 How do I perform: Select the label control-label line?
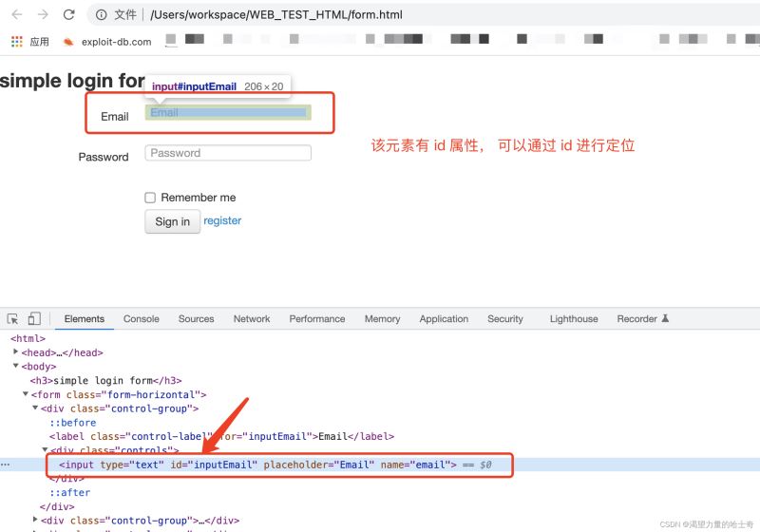click(222, 437)
